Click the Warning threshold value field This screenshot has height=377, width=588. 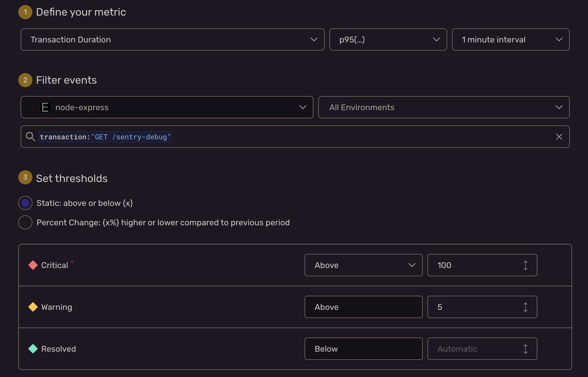point(482,307)
